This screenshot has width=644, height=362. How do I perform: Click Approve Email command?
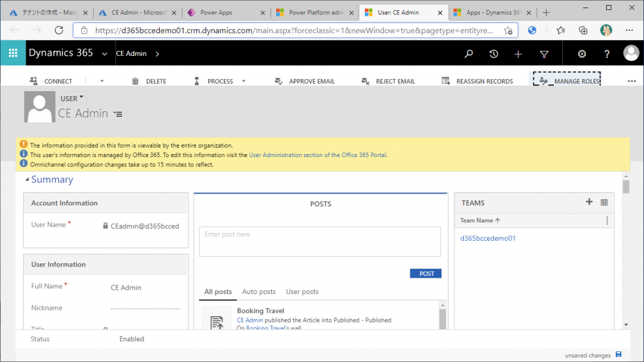[304, 81]
